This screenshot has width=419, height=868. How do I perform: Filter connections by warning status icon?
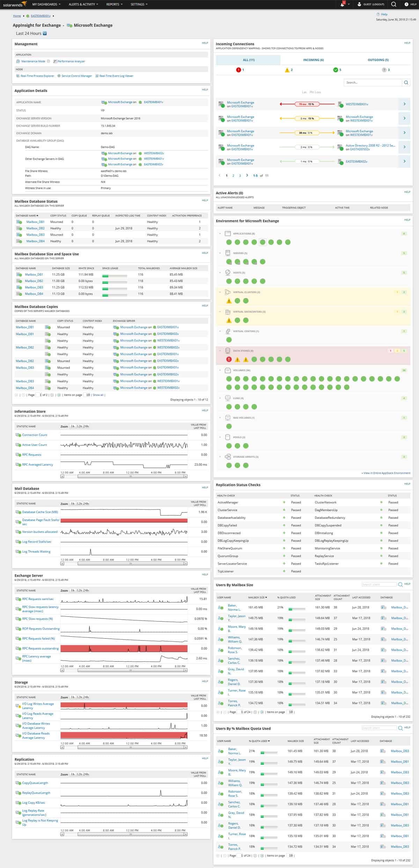(287, 70)
